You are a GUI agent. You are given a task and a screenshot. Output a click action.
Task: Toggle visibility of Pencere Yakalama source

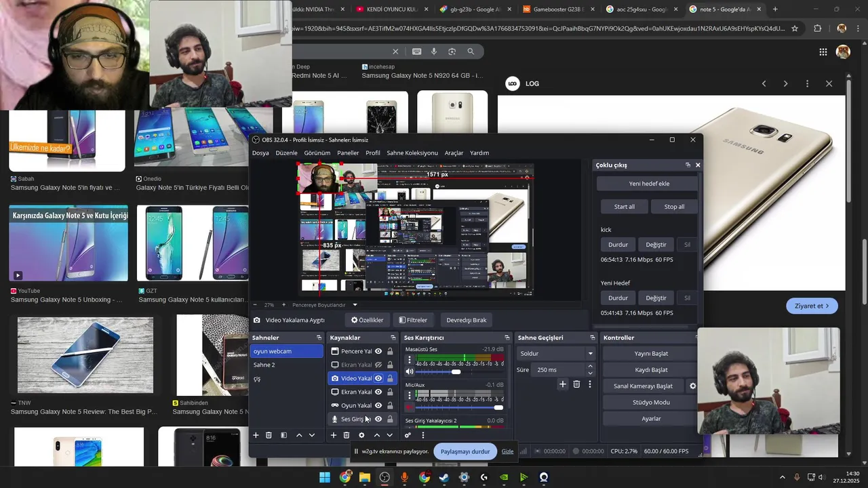point(378,351)
